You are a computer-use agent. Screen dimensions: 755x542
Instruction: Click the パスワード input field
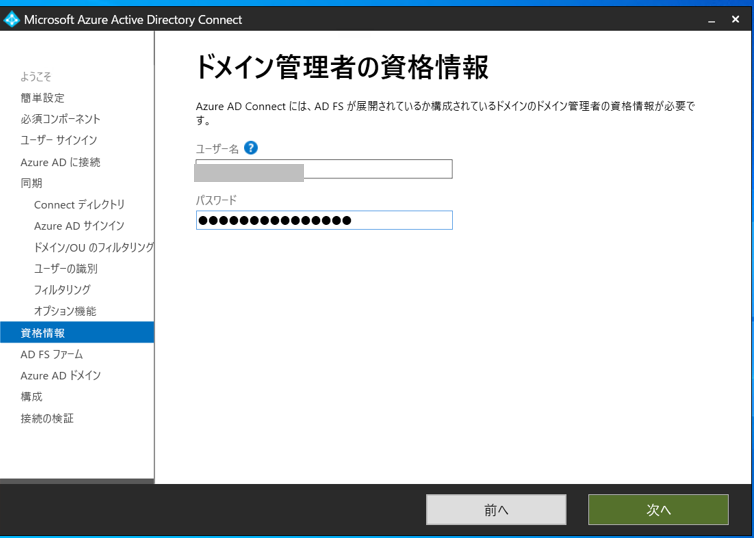click(x=324, y=220)
